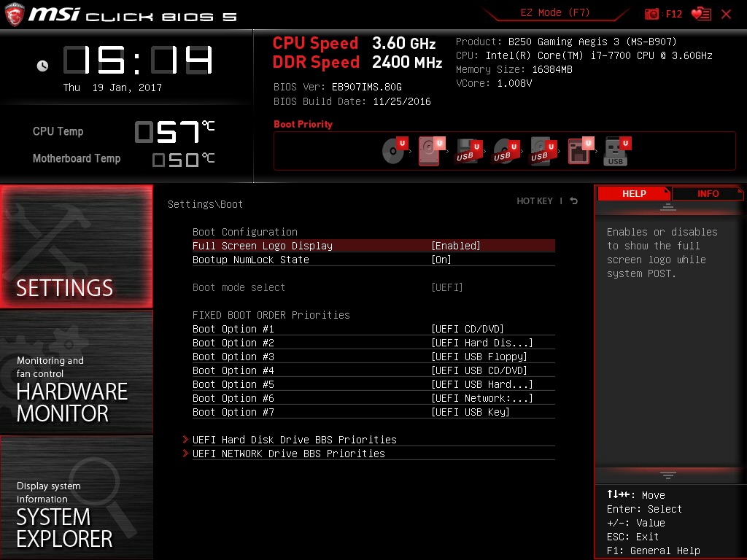Click the F1: General Help hint
This screenshot has width=747, height=560.
653,551
